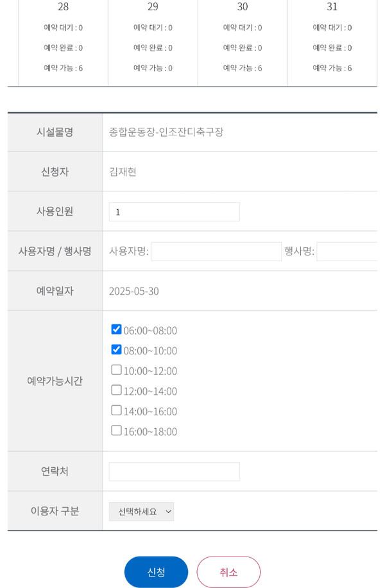Screen dimensions: 385x588
Task: Select calendar day 31
Action: [x=332, y=7]
